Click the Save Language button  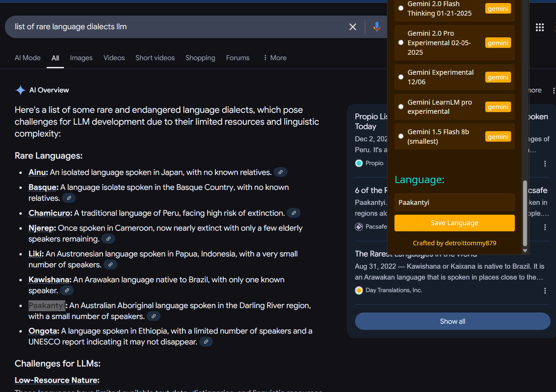pos(454,223)
